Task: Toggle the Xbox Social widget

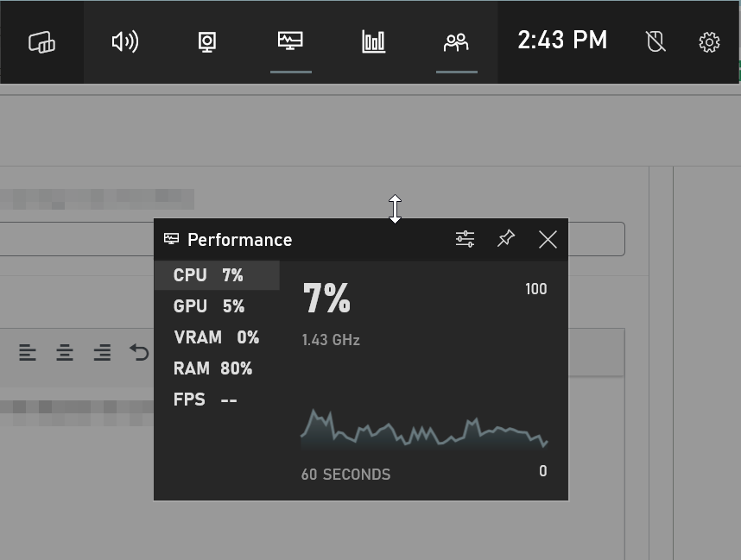Action: 456,41
